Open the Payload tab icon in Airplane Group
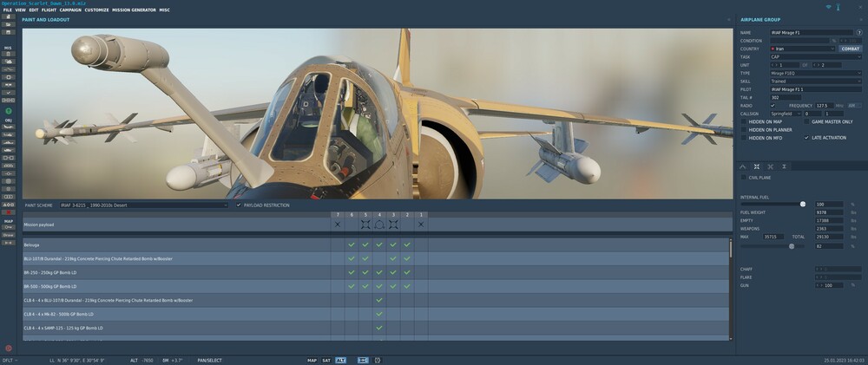Image resolution: width=868 pixels, height=365 pixels. (756, 166)
